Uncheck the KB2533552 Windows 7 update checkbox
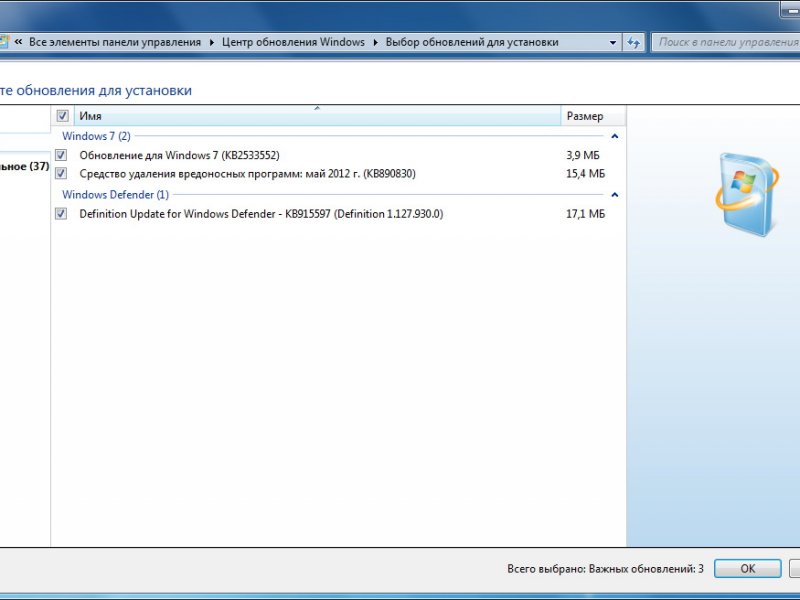Image resolution: width=800 pixels, height=600 pixels. [61, 155]
